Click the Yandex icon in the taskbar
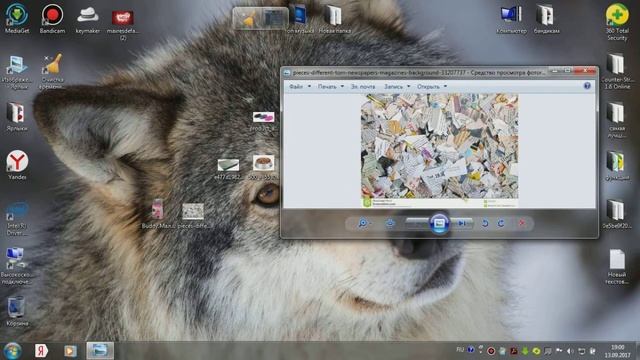This screenshot has height=360, width=640. tap(41, 351)
